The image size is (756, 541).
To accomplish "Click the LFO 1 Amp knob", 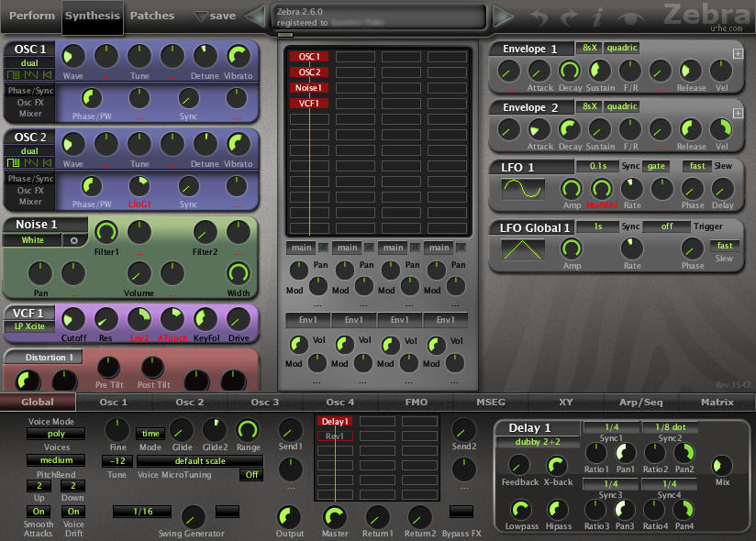I will tap(572, 189).
